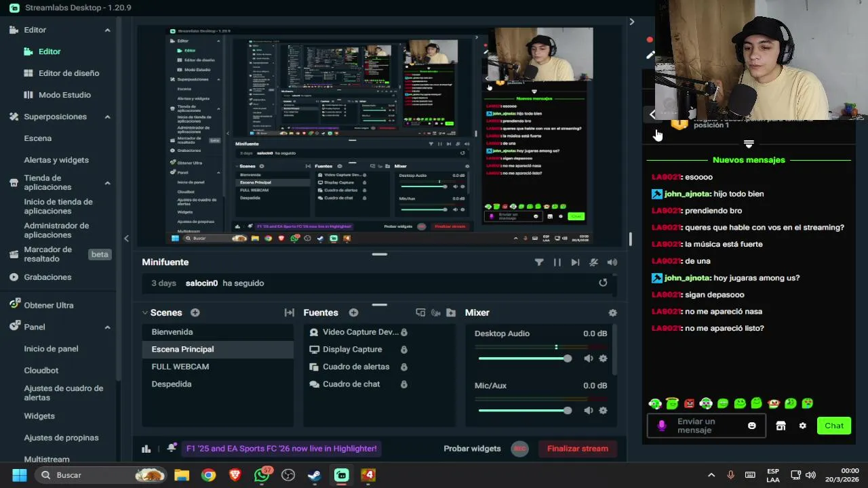Open Ajustes de propinas
The height and width of the screenshot is (488, 868).
point(61,437)
